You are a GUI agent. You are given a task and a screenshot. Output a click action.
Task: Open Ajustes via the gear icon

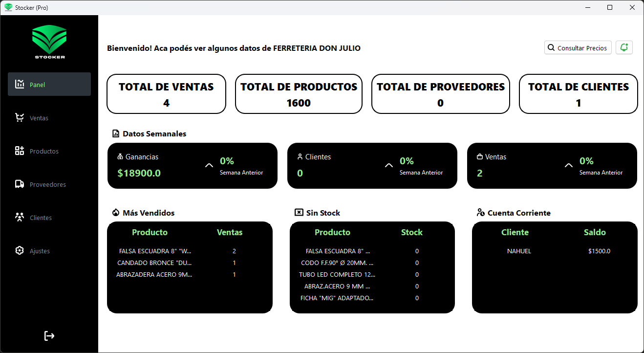[x=19, y=250]
